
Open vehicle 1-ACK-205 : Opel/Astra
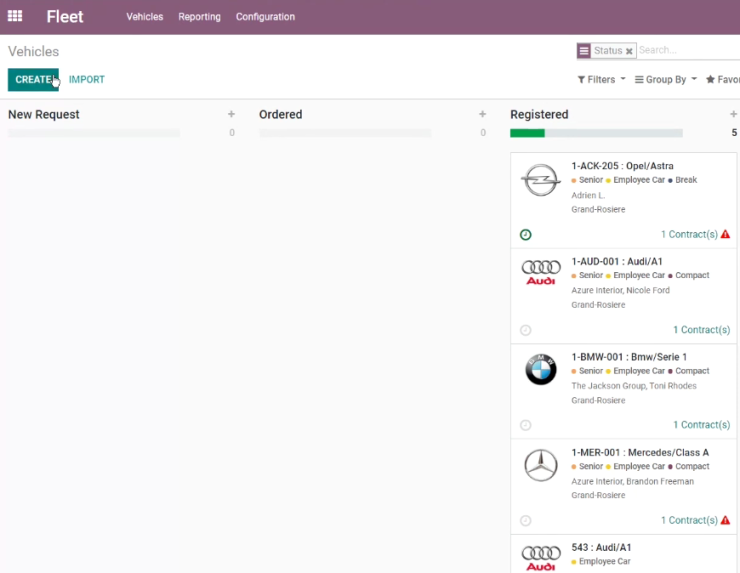coord(622,166)
